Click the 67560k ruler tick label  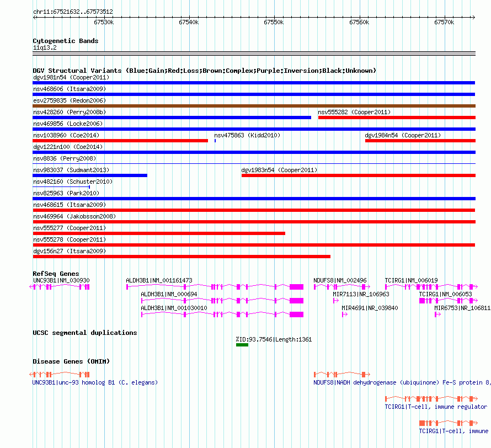click(x=359, y=23)
